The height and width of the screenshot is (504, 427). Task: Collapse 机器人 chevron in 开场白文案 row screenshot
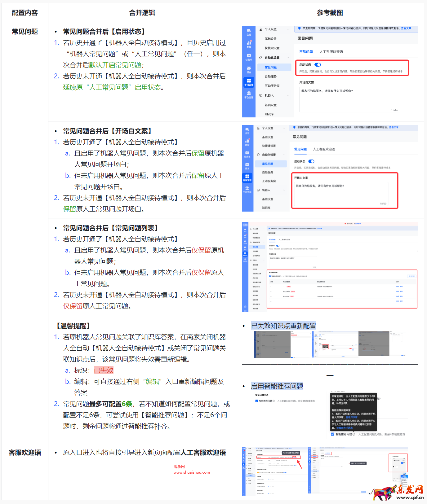pyautogui.click(x=283, y=190)
